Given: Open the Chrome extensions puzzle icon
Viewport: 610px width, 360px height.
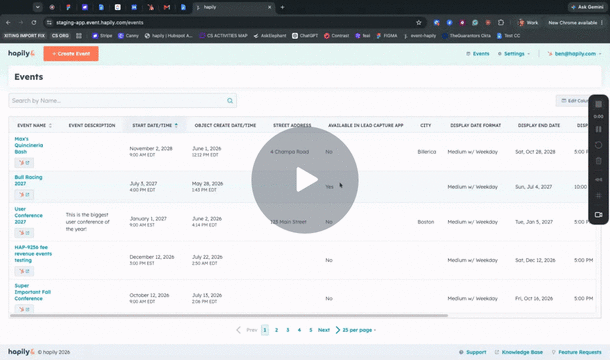Looking at the screenshot, I should point(501,23).
